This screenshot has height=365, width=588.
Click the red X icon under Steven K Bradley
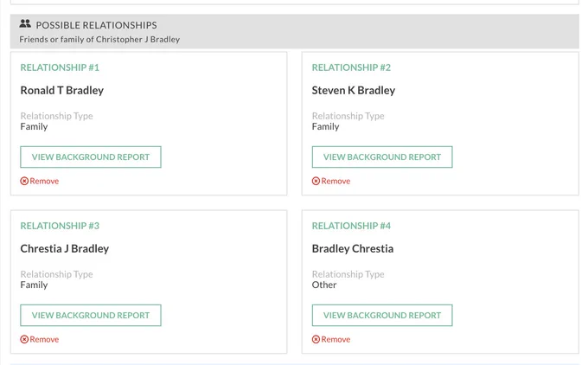(316, 181)
